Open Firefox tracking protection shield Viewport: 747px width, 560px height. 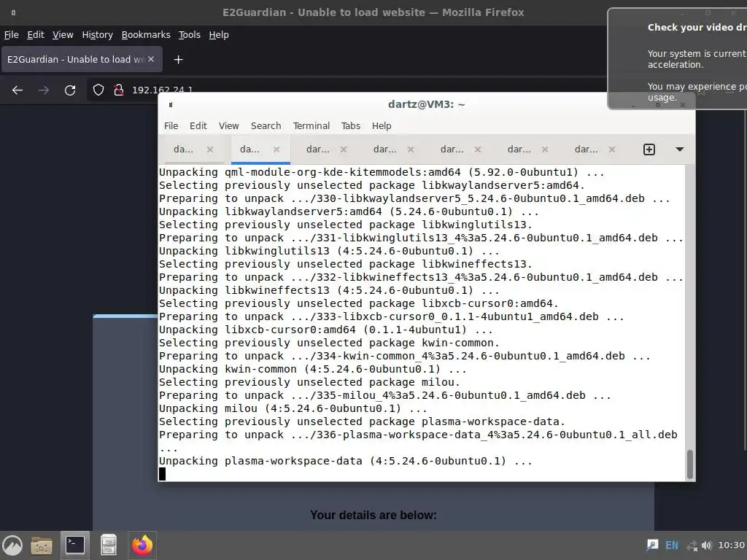[98, 90]
